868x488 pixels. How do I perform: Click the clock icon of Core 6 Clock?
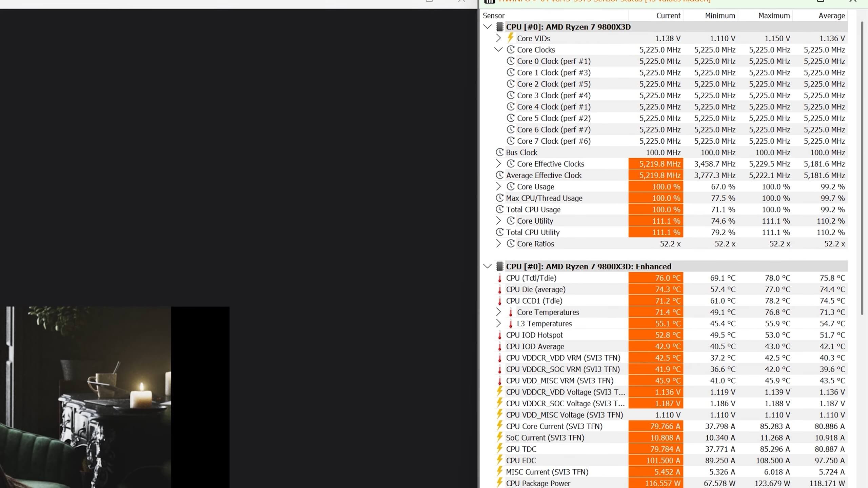pyautogui.click(x=510, y=129)
